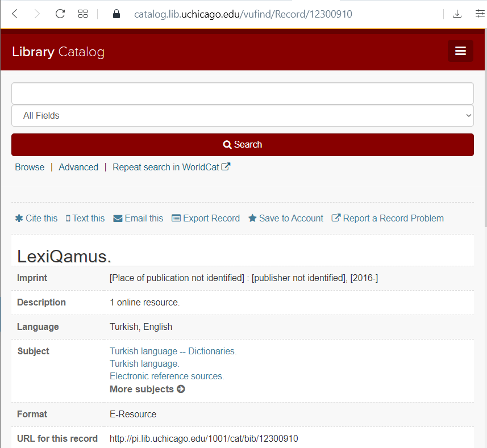Click the LexiQamus title text
The image size is (487, 448).
(x=64, y=257)
